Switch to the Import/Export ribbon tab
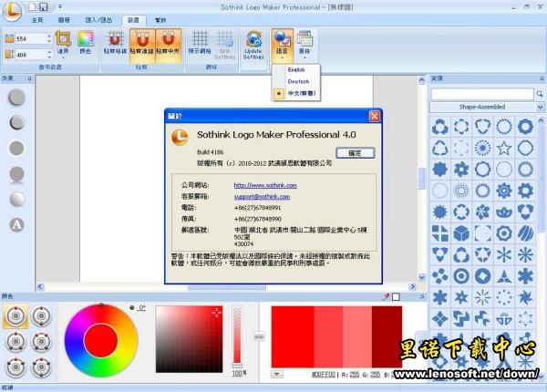The width and height of the screenshot is (547, 392). click(98, 20)
